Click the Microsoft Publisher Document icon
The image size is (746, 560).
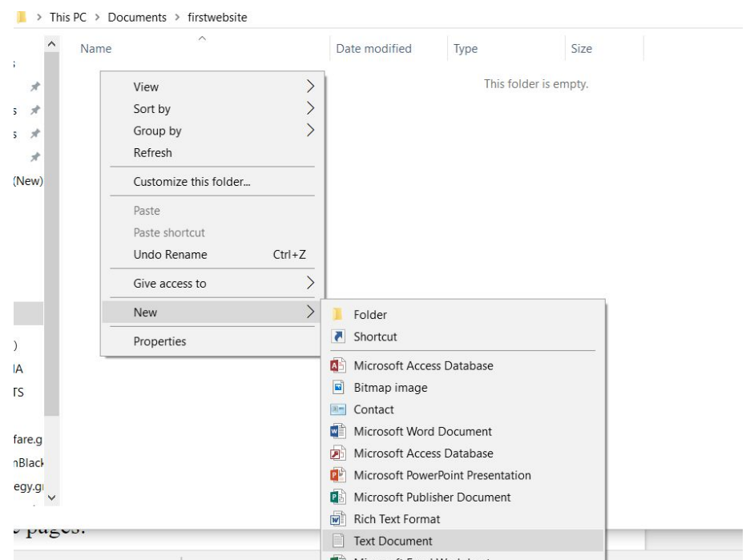(337, 498)
